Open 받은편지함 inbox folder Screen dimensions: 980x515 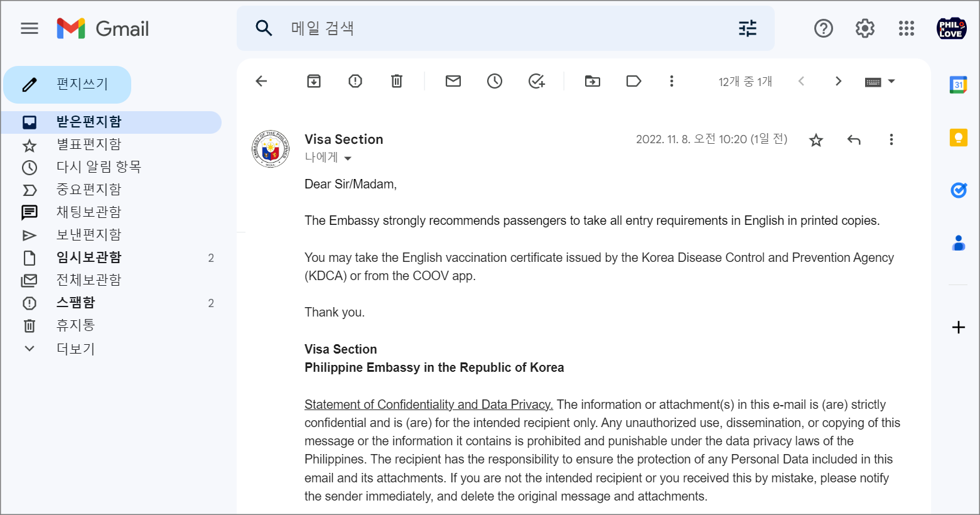tap(112, 122)
